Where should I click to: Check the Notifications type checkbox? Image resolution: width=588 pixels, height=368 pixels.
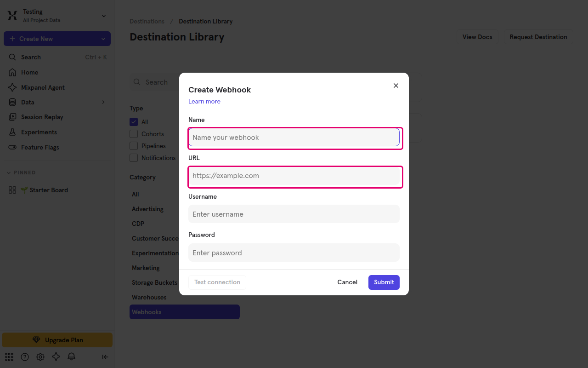[134, 158]
